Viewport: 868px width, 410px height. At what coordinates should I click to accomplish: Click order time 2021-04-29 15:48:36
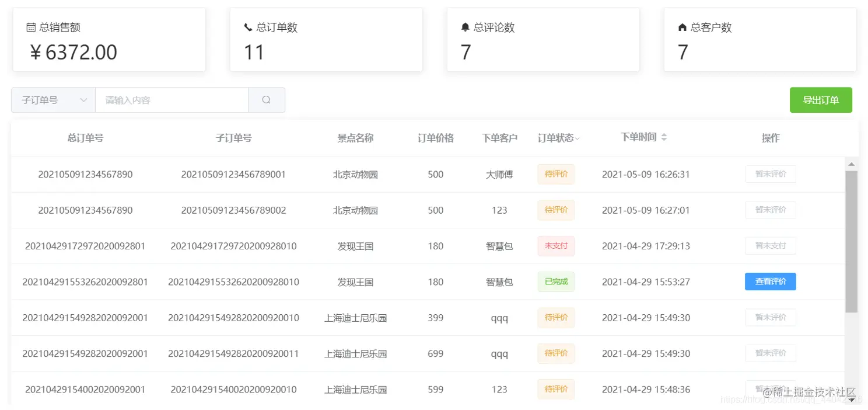click(x=646, y=390)
